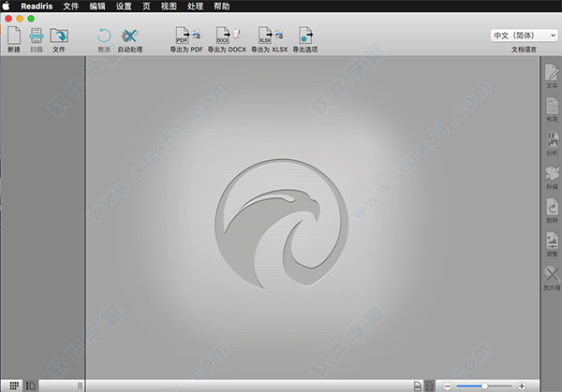Image resolution: width=562 pixels, height=392 pixels.
Task: Click the fit-page icon beside zoom controls
Action: 429,385
